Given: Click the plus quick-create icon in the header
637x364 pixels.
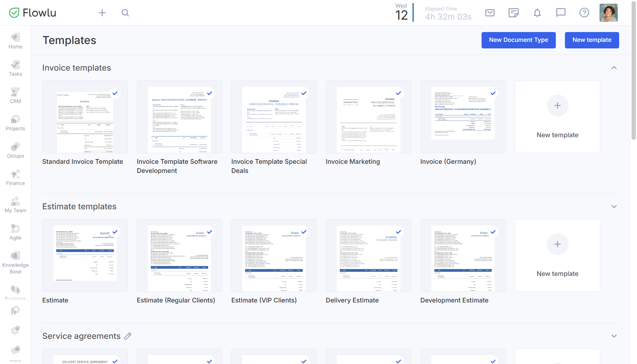Looking at the screenshot, I should (102, 13).
